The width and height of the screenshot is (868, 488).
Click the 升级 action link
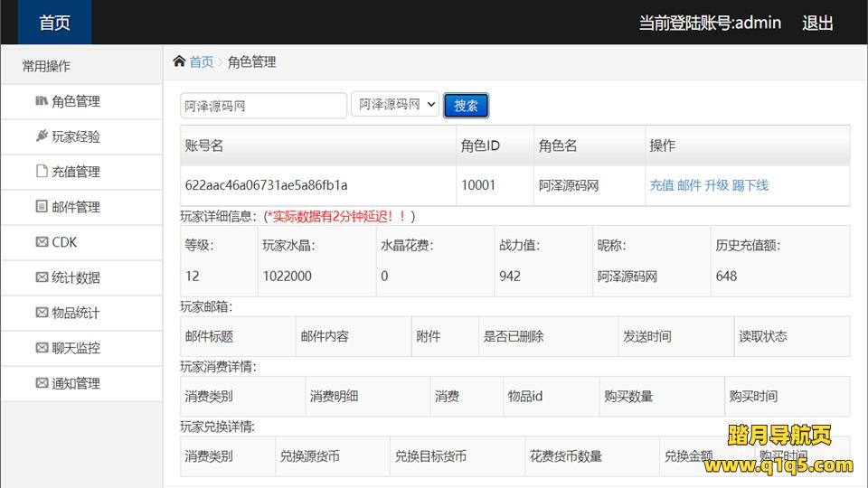pos(716,185)
